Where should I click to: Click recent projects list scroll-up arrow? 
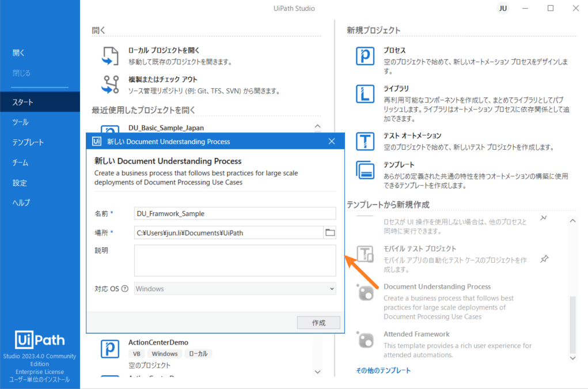318,126
